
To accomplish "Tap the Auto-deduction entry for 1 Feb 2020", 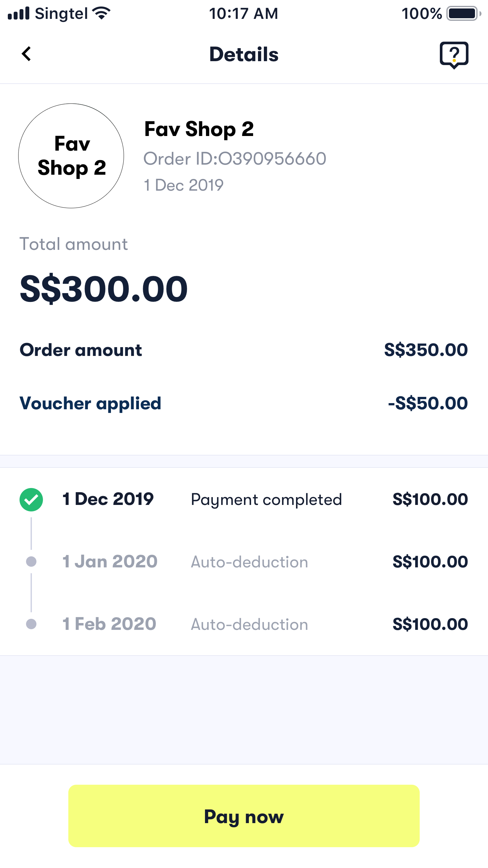I will pyautogui.click(x=249, y=624).
